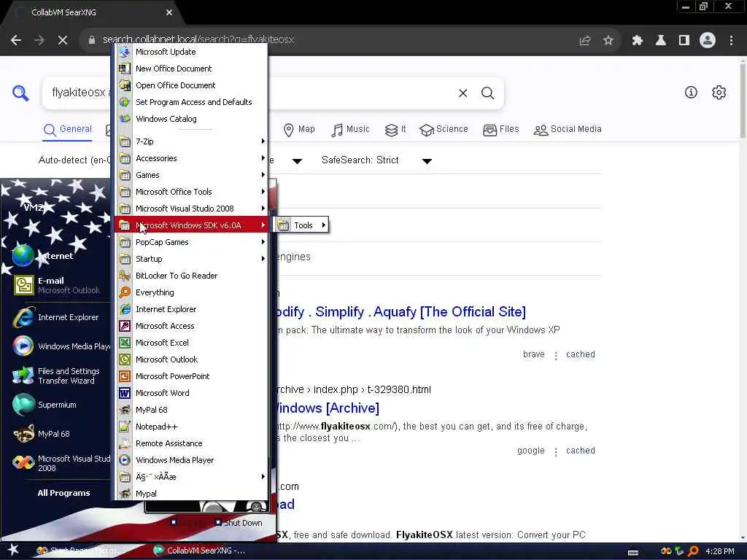
Task: Stop page loading with X button
Action: [x=63, y=41]
